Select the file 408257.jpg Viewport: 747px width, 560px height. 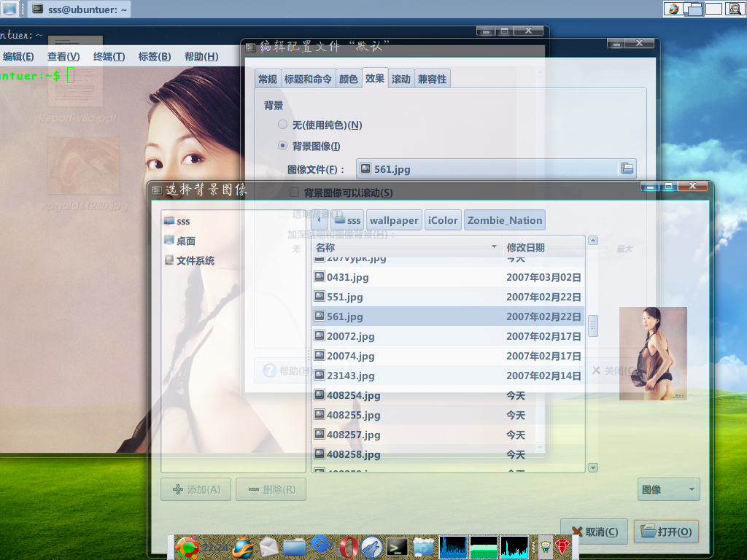pyautogui.click(x=449, y=435)
